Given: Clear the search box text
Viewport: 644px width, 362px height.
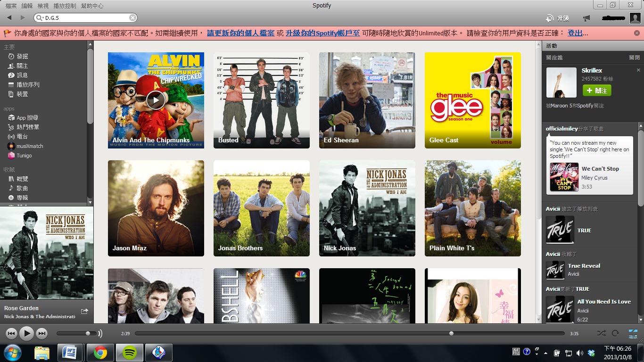Looking at the screenshot, I should click(133, 18).
